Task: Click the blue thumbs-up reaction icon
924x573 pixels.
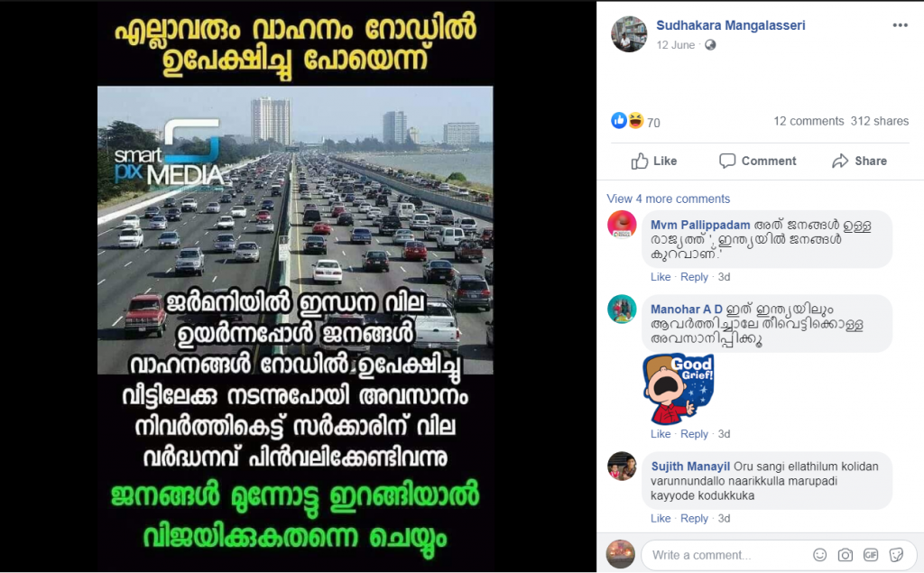Action: coord(619,121)
